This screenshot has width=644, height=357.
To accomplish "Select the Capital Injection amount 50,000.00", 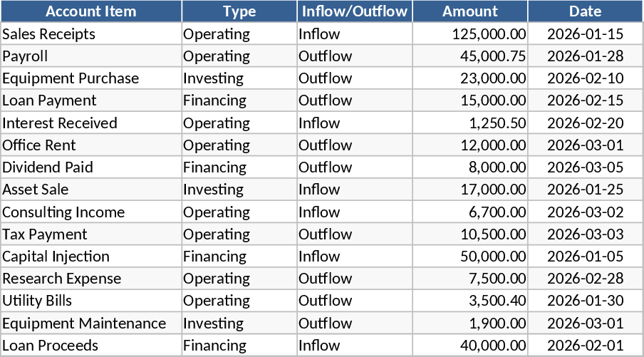I will coord(489,257).
